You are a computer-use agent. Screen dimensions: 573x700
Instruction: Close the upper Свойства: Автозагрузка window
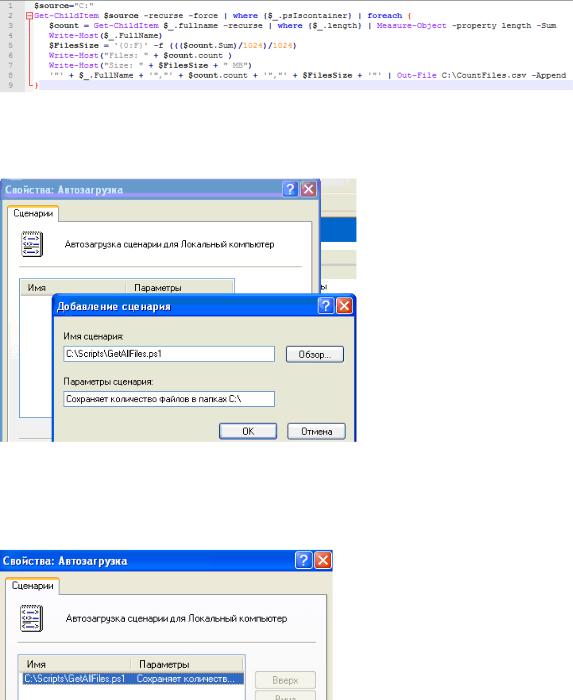tap(308, 189)
